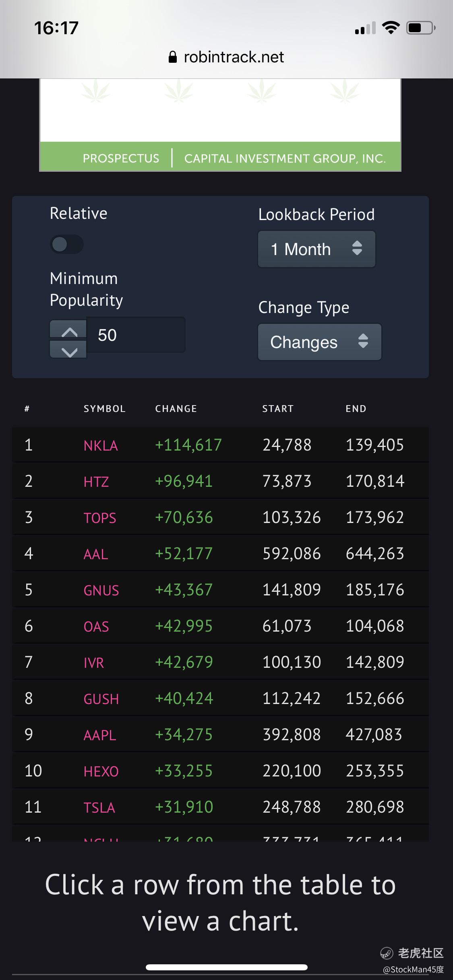Click the start value 592,086
This screenshot has width=453, height=980.
click(292, 554)
